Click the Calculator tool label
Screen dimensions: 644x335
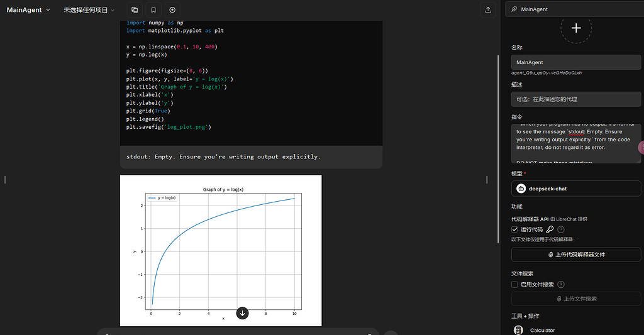[542, 330]
